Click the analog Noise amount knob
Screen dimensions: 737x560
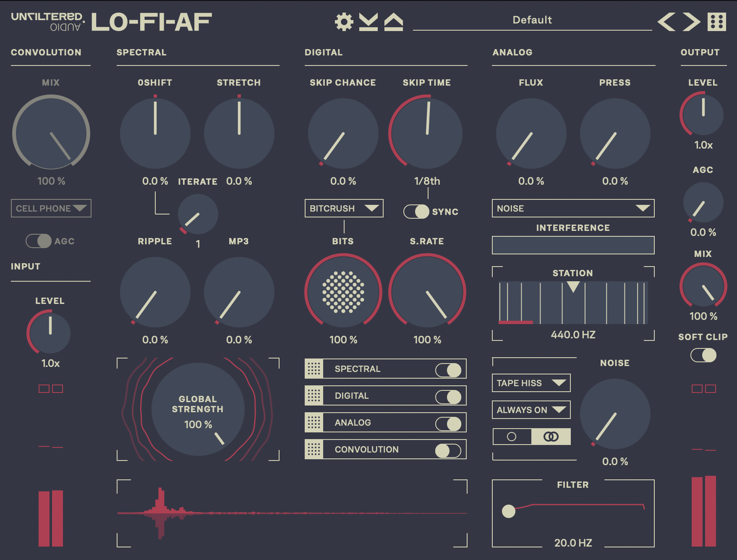point(615,414)
